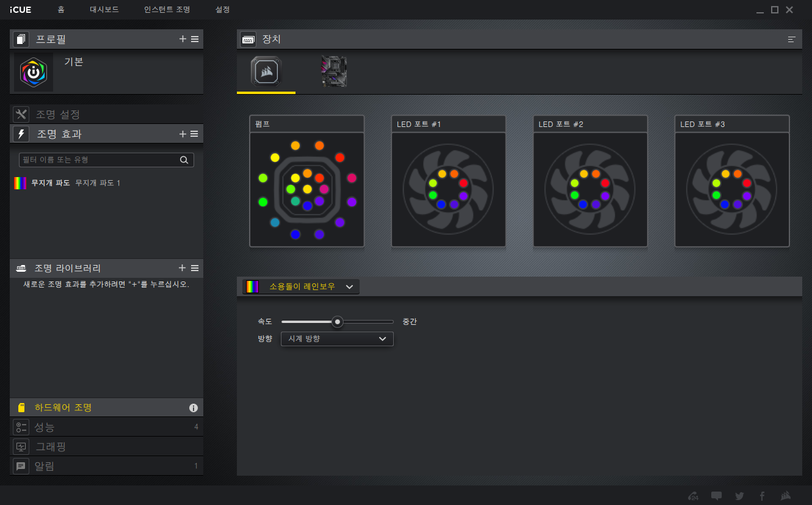The width and height of the screenshot is (812, 505).
Task: Open the 소용돌이 레인보우 effect dropdown
Action: pyautogui.click(x=301, y=287)
